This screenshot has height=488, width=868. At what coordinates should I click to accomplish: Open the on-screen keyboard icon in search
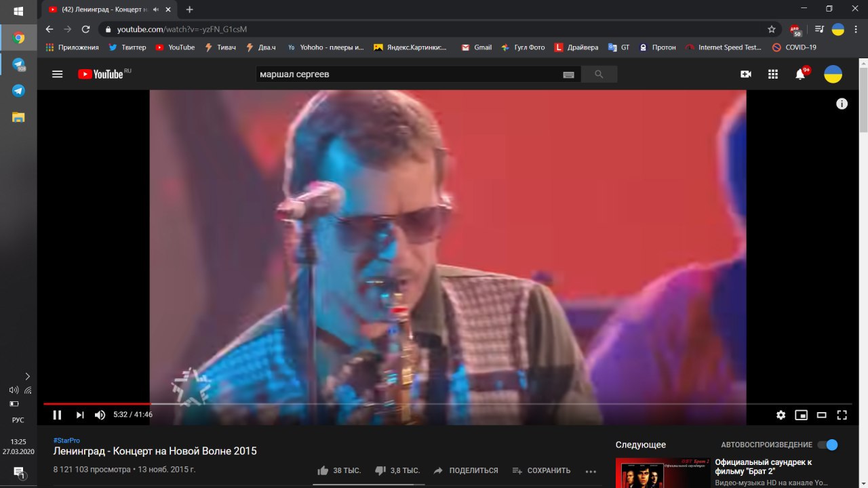569,75
